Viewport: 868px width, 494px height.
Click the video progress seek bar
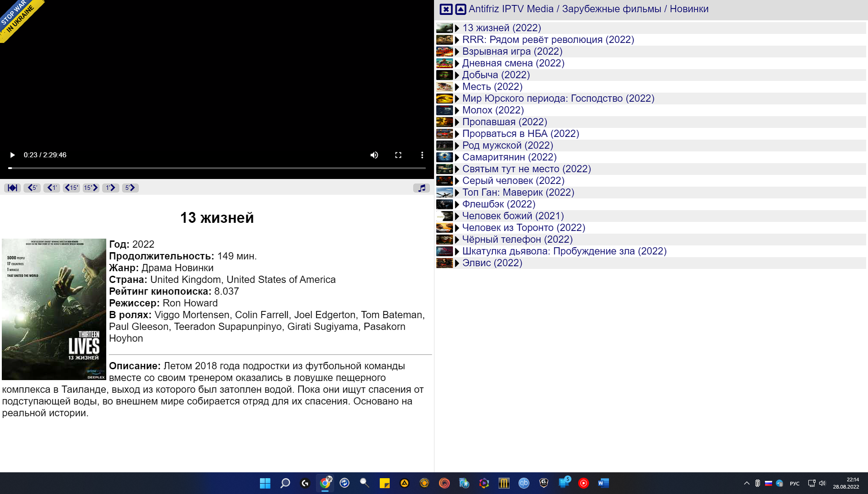tap(217, 168)
